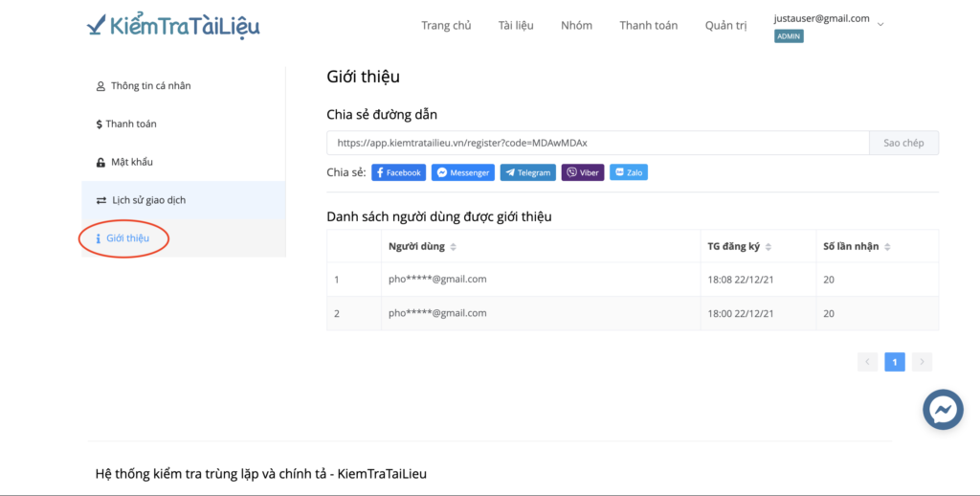Go to next page arrow

click(x=922, y=362)
